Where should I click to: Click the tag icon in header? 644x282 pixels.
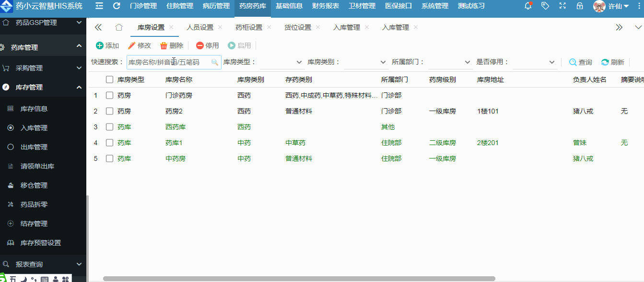[545, 6]
